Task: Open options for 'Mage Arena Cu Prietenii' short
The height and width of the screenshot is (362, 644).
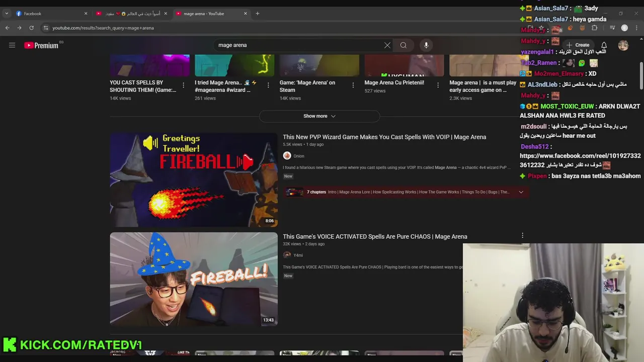Action: pyautogui.click(x=438, y=85)
